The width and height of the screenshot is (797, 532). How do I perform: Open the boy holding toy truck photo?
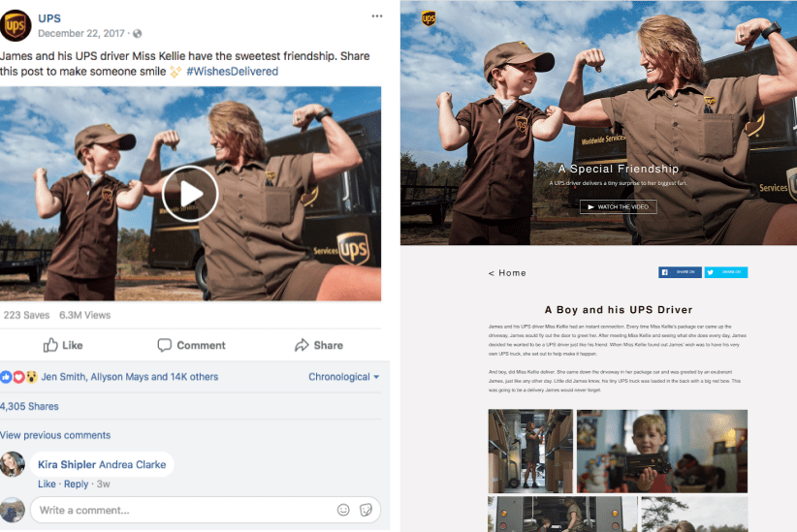click(x=662, y=452)
